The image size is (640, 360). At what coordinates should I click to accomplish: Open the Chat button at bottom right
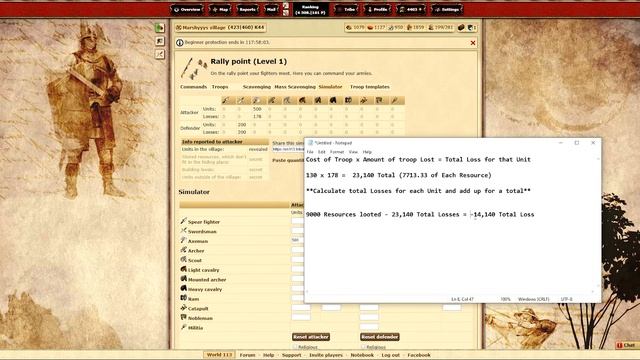coord(627,345)
